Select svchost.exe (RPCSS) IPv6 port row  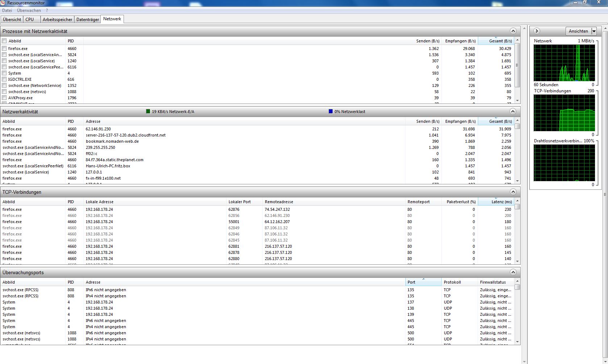(257, 290)
